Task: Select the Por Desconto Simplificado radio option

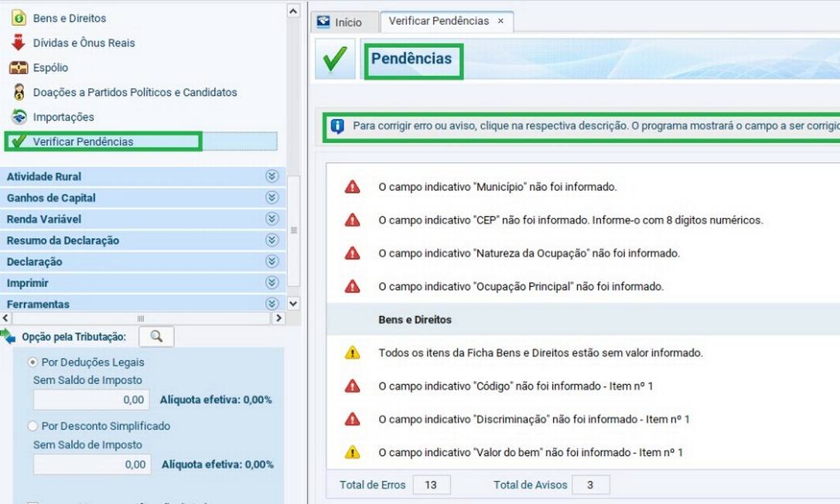Action: [x=33, y=426]
